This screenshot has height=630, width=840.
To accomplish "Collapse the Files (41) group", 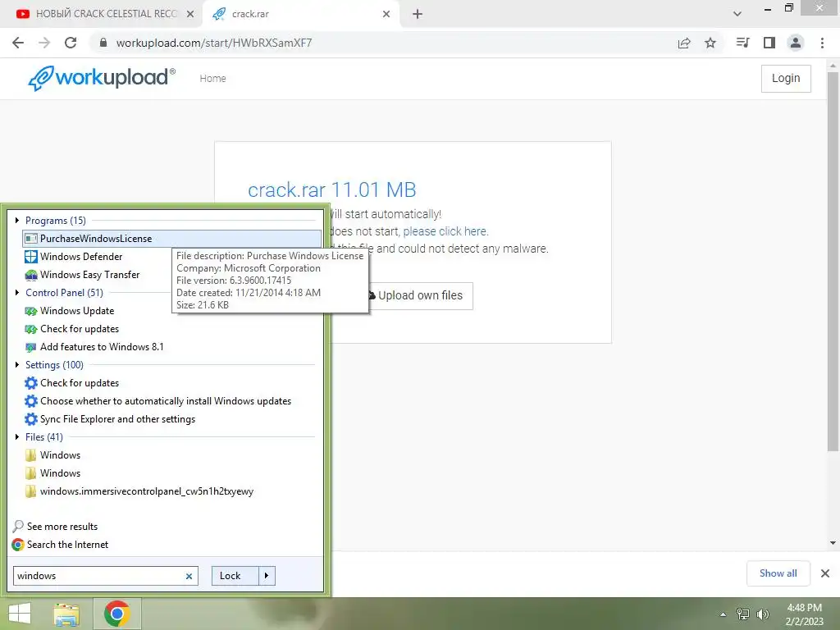I will 17,437.
